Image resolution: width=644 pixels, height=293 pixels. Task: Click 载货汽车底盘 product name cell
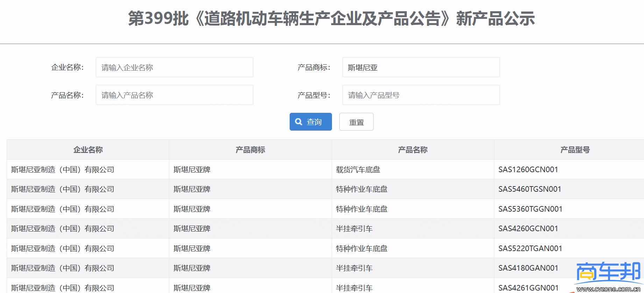pyautogui.click(x=358, y=170)
